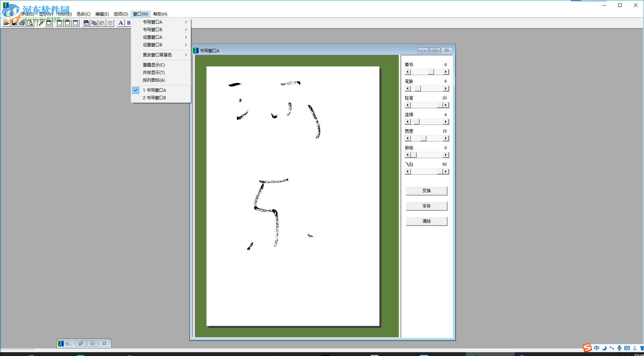Click the microphone icon in input bar

(619, 348)
